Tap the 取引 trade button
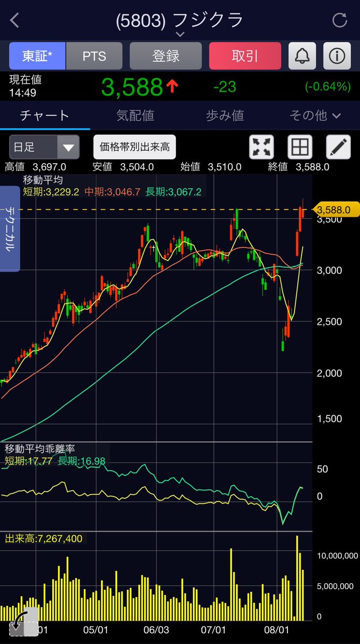The width and height of the screenshot is (360, 644). (245, 56)
